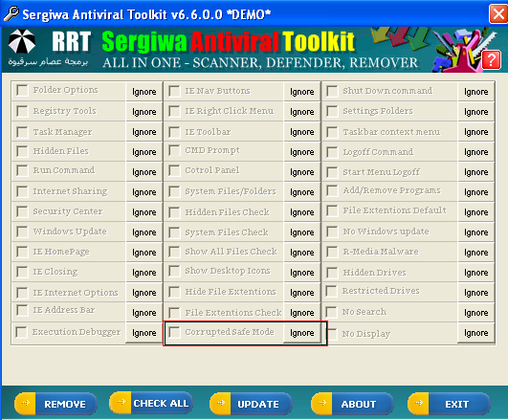The image size is (508, 420).
Task: Click the yellow arrow on the REMOVE button
Action: point(25,403)
